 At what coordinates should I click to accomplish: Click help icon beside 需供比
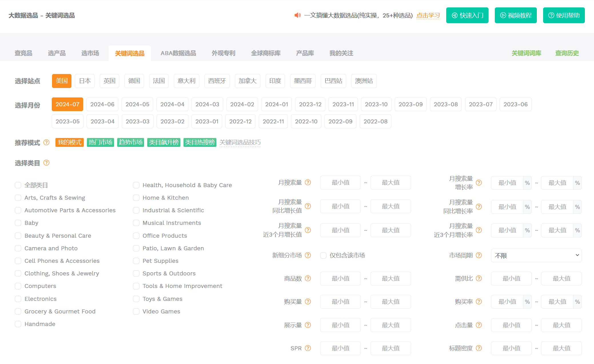pos(479,278)
